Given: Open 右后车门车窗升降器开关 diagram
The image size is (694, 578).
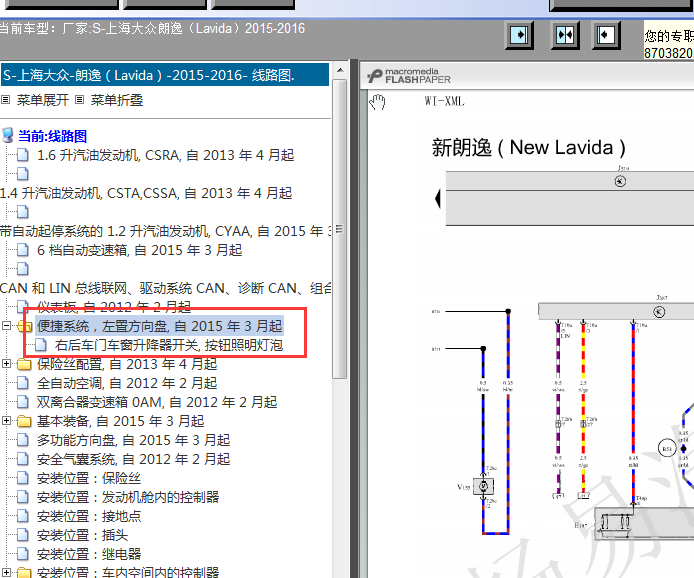Looking at the screenshot, I should 169,345.
